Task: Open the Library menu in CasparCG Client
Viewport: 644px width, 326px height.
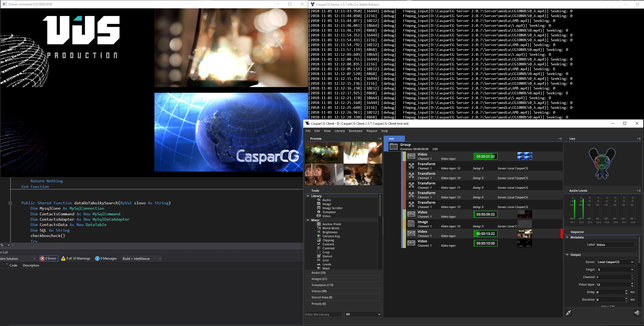Action: [x=339, y=131]
